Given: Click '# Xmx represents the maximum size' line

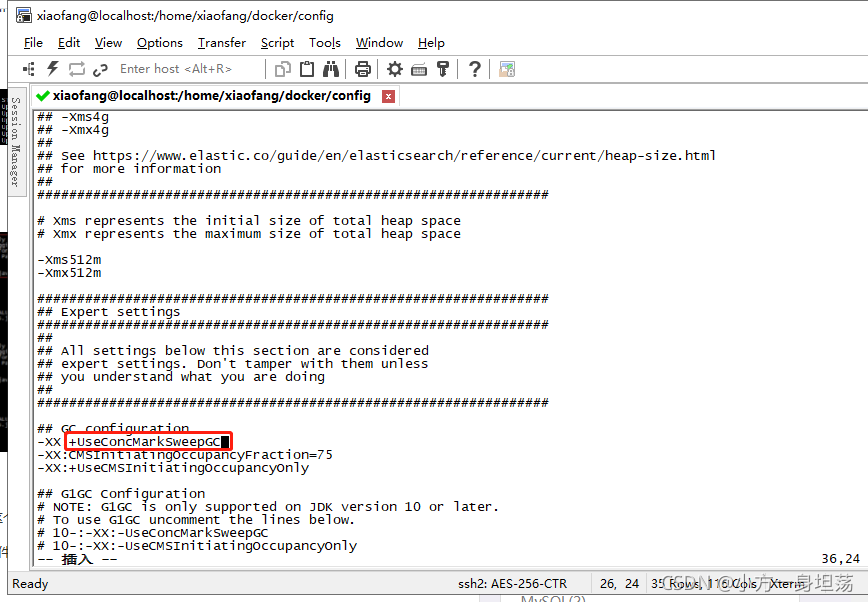Looking at the screenshot, I should (x=249, y=234).
